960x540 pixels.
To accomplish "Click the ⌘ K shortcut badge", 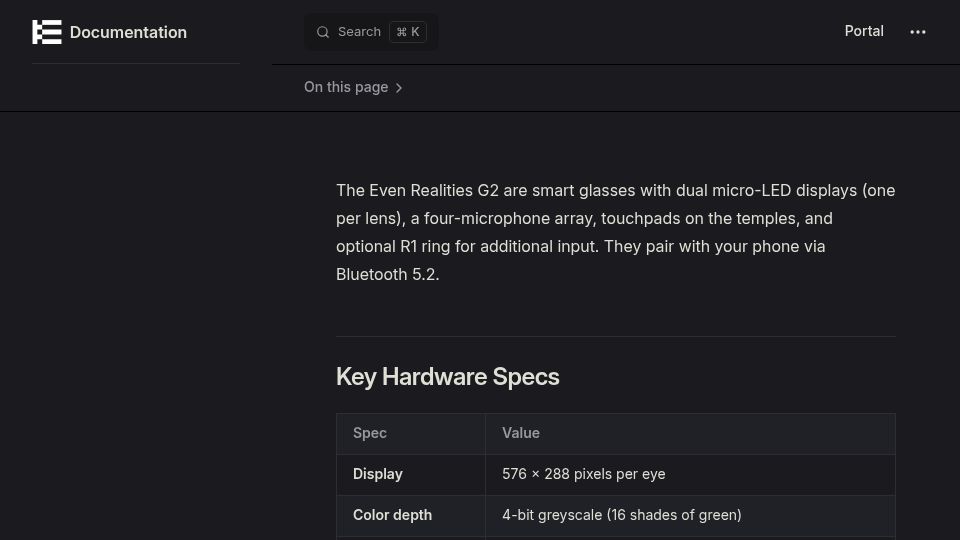I will tap(408, 32).
